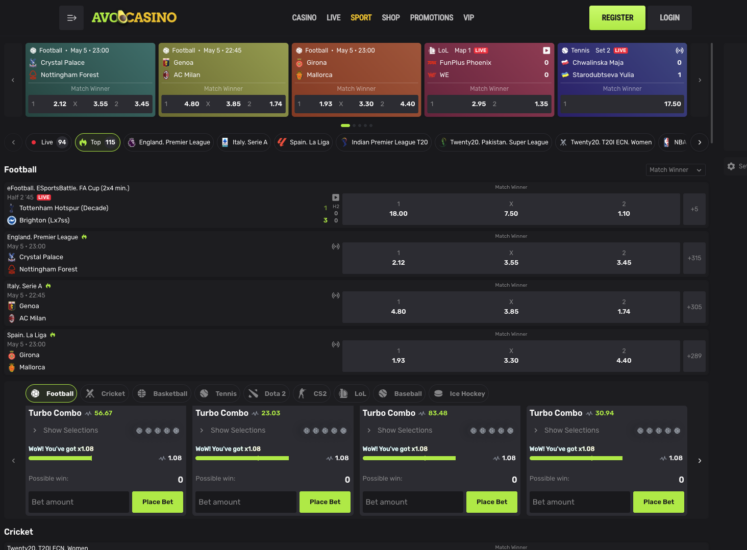This screenshot has width=747, height=550.
Task: Open Italy Serie A league chip
Action: coord(244,142)
